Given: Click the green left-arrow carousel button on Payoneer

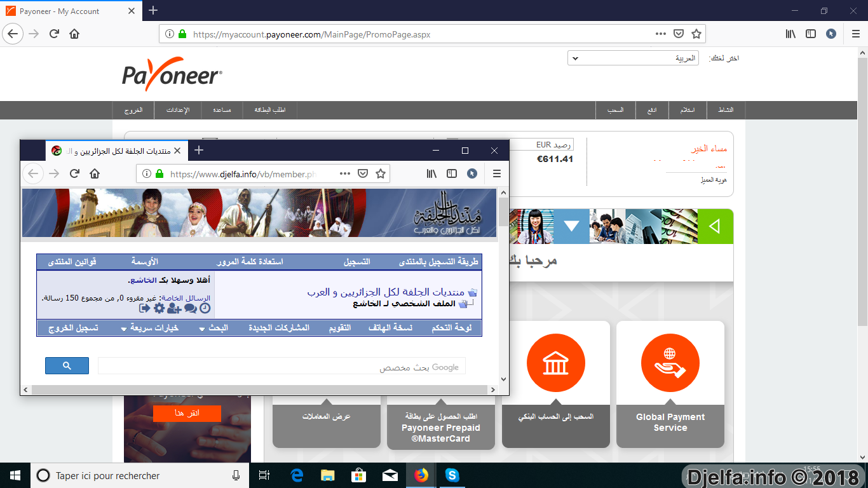Looking at the screenshot, I should [715, 226].
